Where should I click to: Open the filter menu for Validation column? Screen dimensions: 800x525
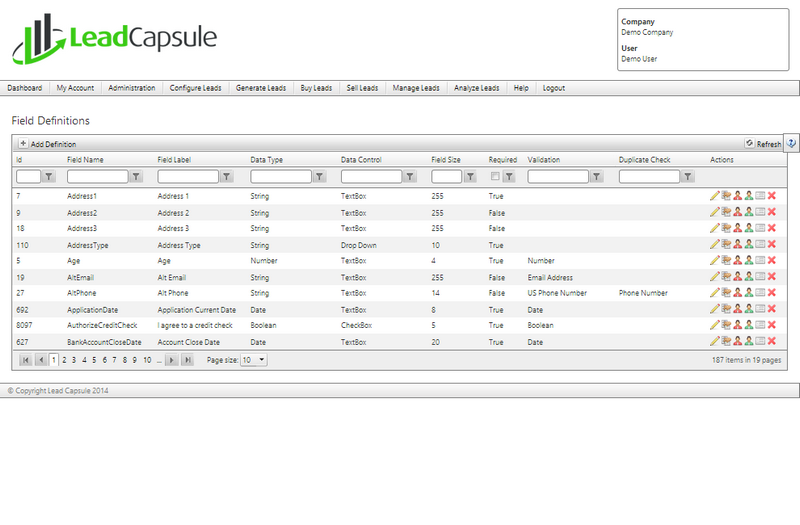[596, 177]
